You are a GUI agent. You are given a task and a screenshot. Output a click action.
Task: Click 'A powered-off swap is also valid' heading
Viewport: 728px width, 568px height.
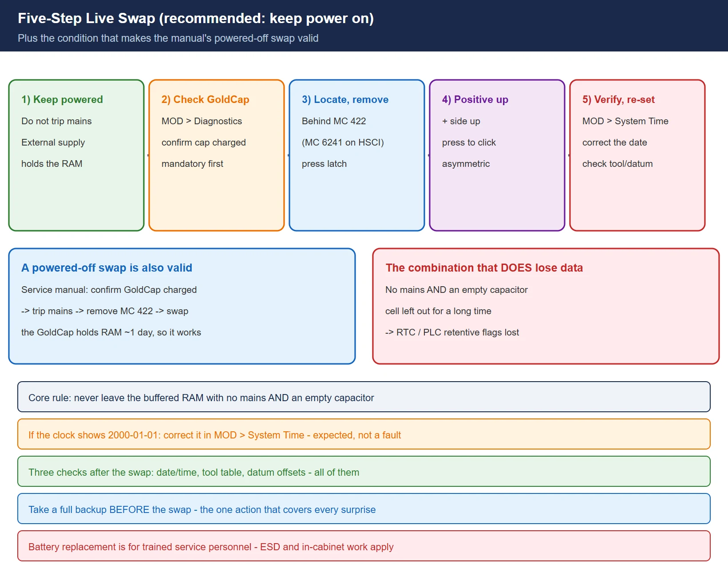pos(107,268)
